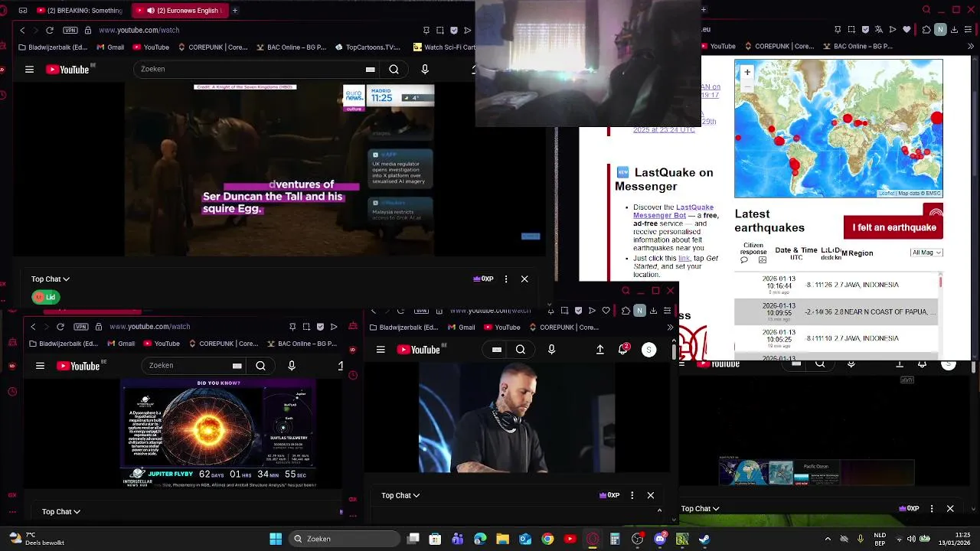
Task: Activate voice search in bottom-left YouTube
Action: (x=292, y=366)
